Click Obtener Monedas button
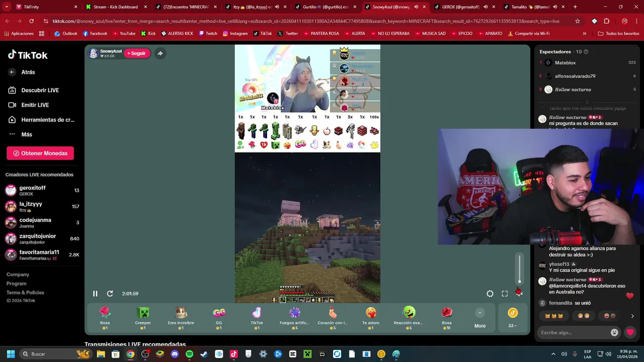 (x=40, y=153)
